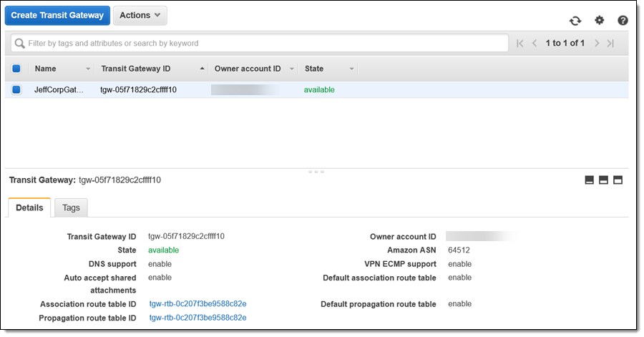Toggle the select-all checkbox in the table header
The width and height of the screenshot is (644, 337).
[16, 69]
